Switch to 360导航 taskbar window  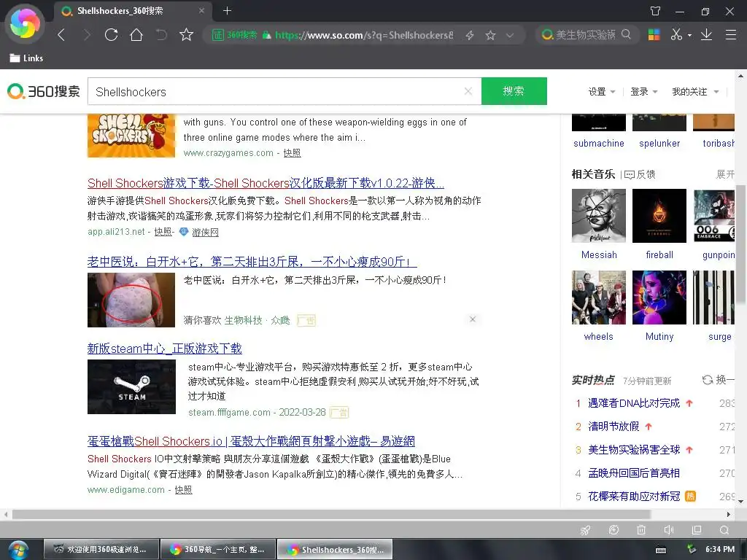pyautogui.click(x=217, y=550)
